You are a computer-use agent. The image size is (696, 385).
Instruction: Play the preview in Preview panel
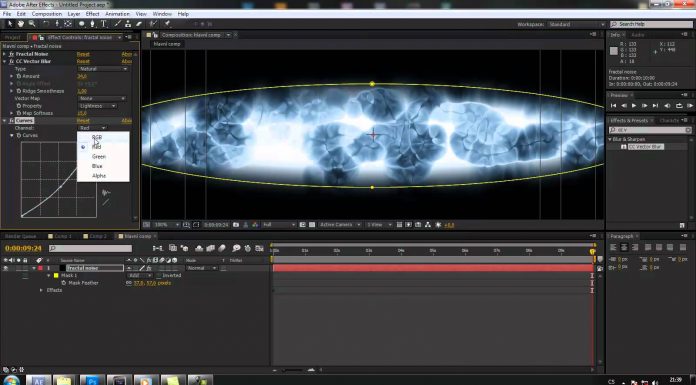coord(634,106)
